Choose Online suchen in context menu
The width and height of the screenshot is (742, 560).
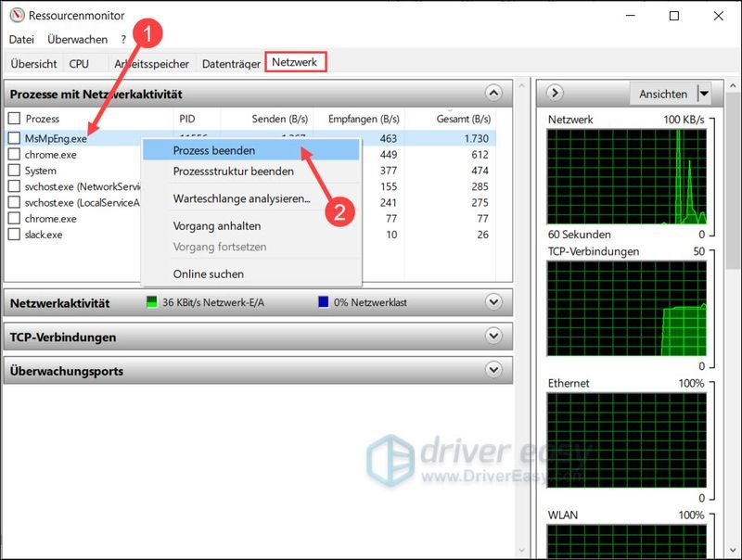pyautogui.click(x=250, y=274)
